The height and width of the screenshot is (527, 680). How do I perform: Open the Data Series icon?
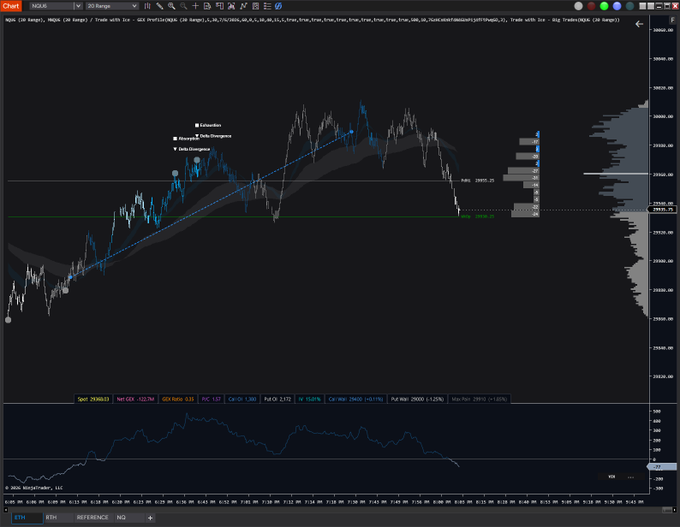point(232,6)
